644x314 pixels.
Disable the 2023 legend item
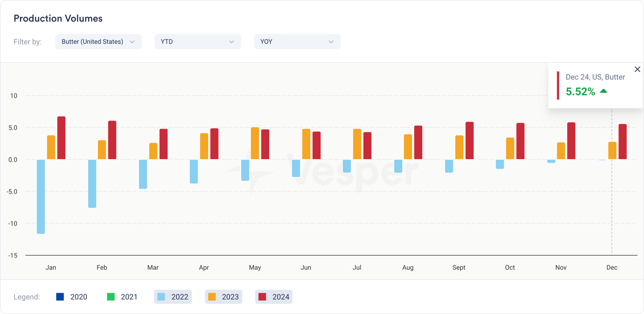(223, 297)
